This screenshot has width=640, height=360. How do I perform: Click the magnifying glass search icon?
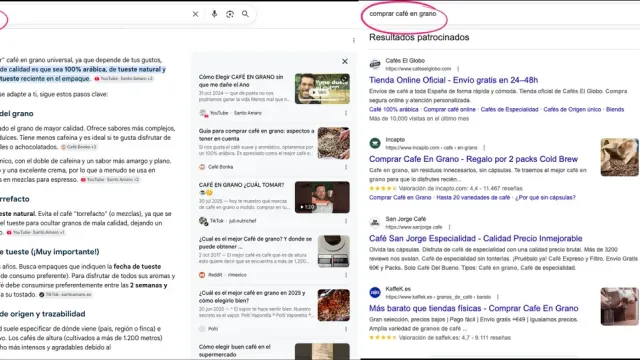click(x=245, y=14)
